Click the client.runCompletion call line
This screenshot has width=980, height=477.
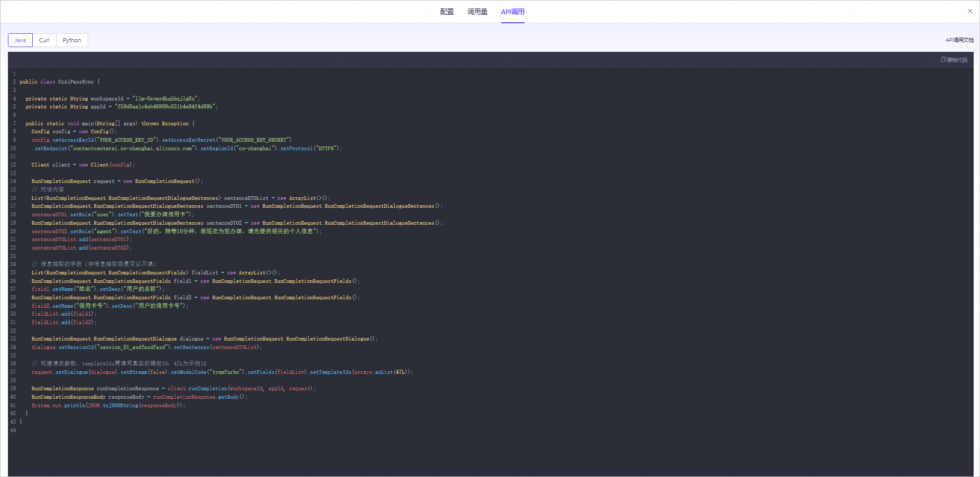pos(173,389)
